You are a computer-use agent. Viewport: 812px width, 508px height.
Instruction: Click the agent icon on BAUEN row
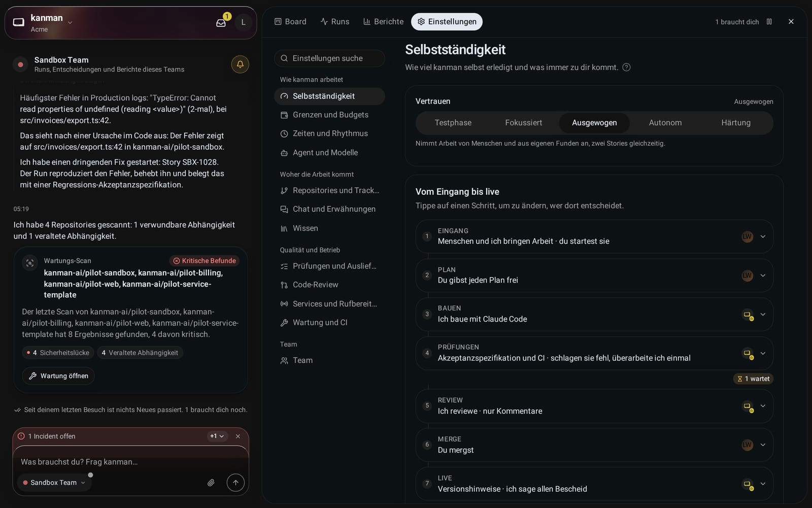748,315
